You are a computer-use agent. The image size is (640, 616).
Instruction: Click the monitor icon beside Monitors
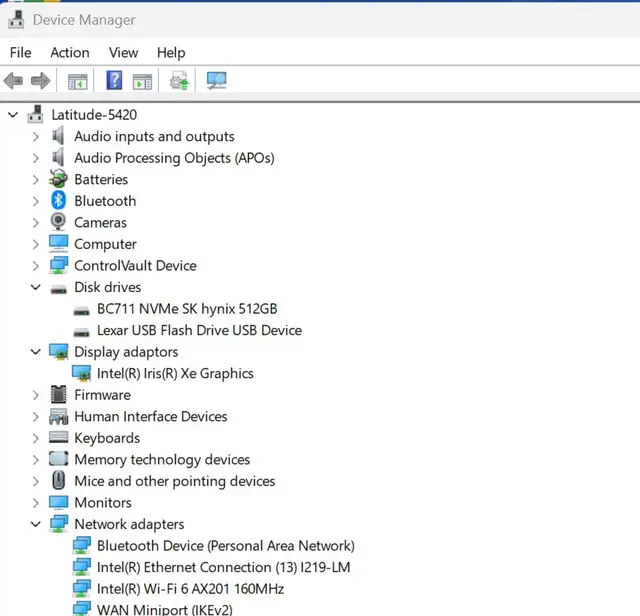click(x=58, y=502)
